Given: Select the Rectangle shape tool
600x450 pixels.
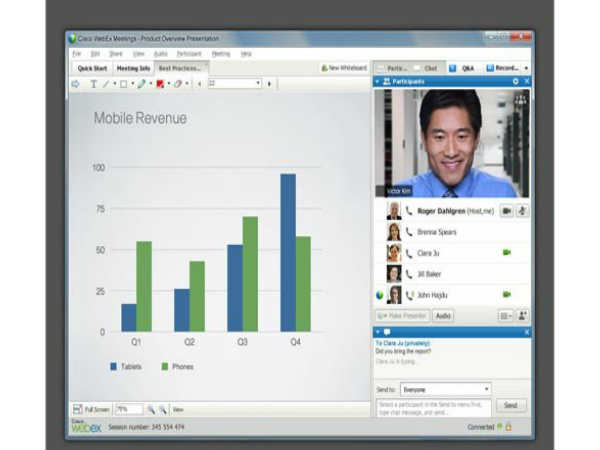Looking at the screenshot, I should [x=124, y=83].
